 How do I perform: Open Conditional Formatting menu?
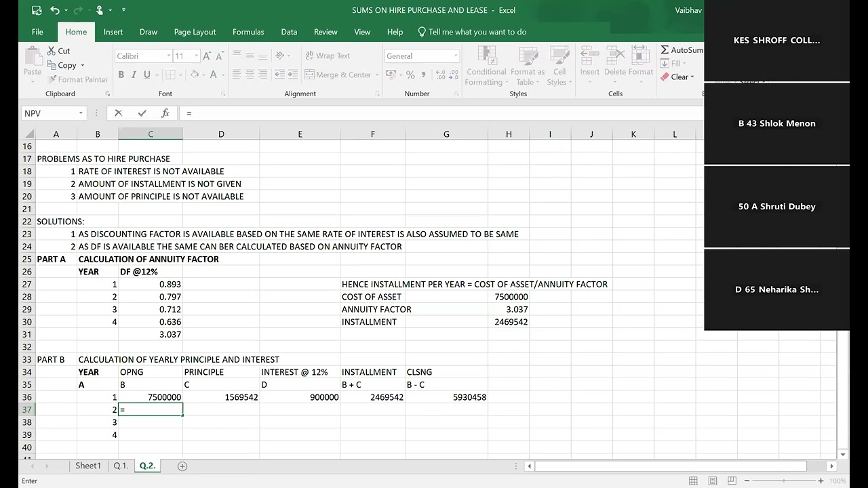[x=486, y=66]
